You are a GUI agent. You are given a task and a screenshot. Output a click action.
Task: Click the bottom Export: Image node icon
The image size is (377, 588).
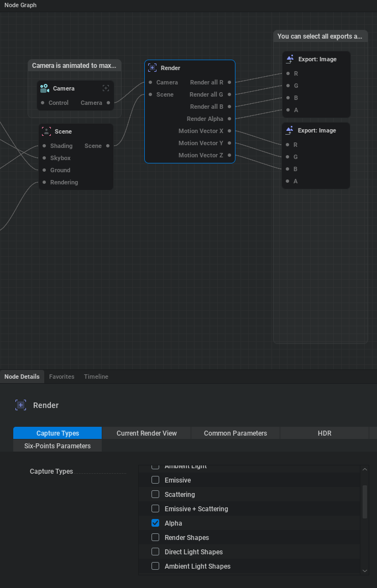[x=289, y=130]
